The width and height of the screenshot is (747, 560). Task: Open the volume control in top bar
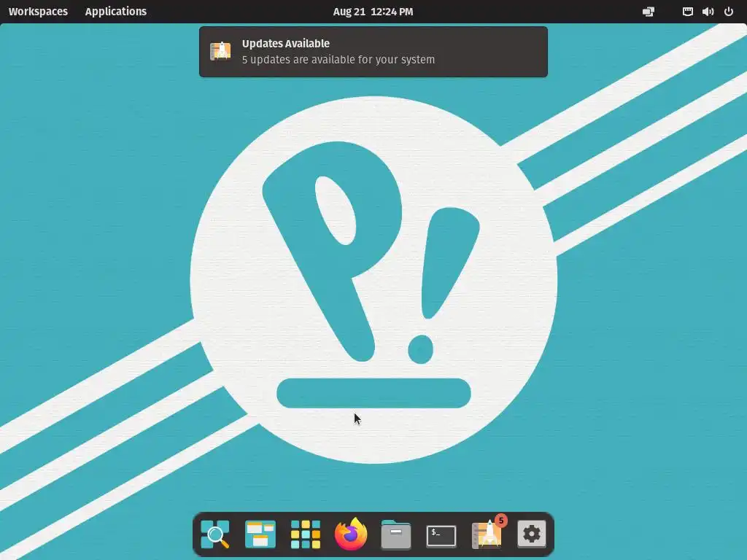pyautogui.click(x=708, y=12)
